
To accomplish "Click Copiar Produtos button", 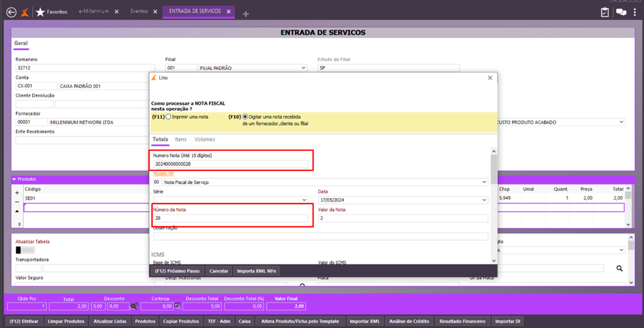I will (x=181, y=322).
